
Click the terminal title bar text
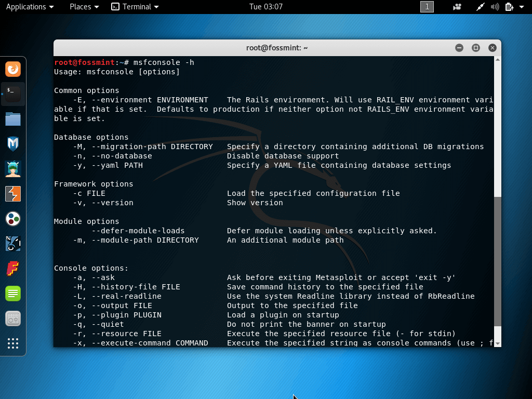pyautogui.click(x=277, y=48)
